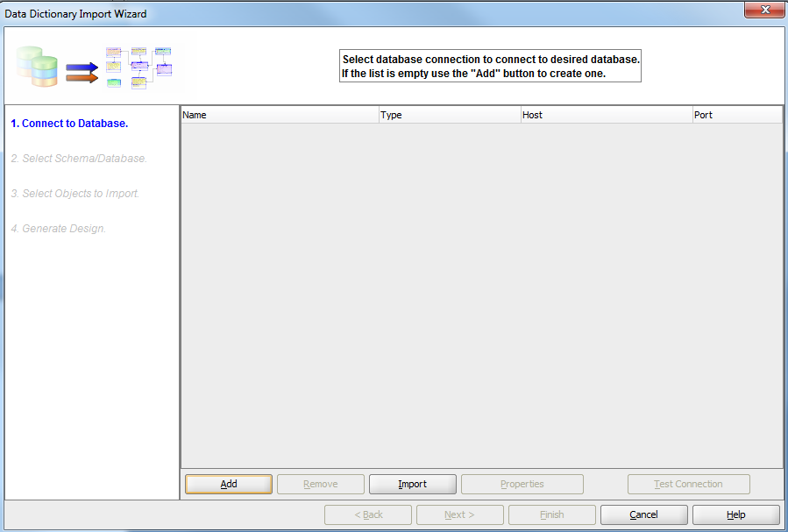
Task: Click the Finish button
Action: pyautogui.click(x=552, y=514)
